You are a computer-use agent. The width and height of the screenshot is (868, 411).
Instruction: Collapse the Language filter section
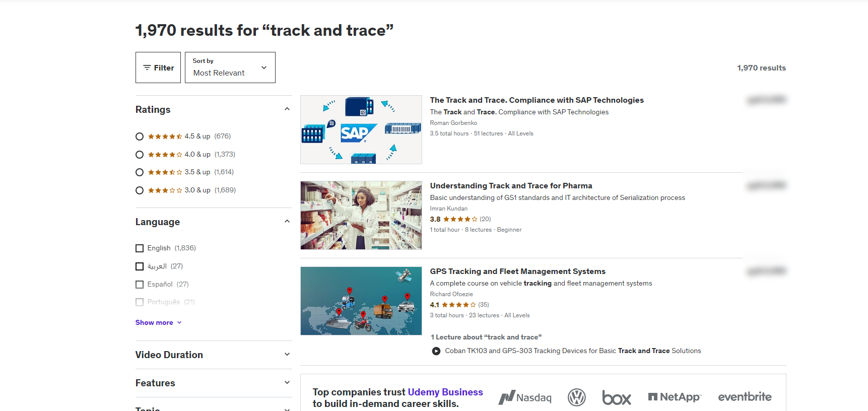point(287,222)
